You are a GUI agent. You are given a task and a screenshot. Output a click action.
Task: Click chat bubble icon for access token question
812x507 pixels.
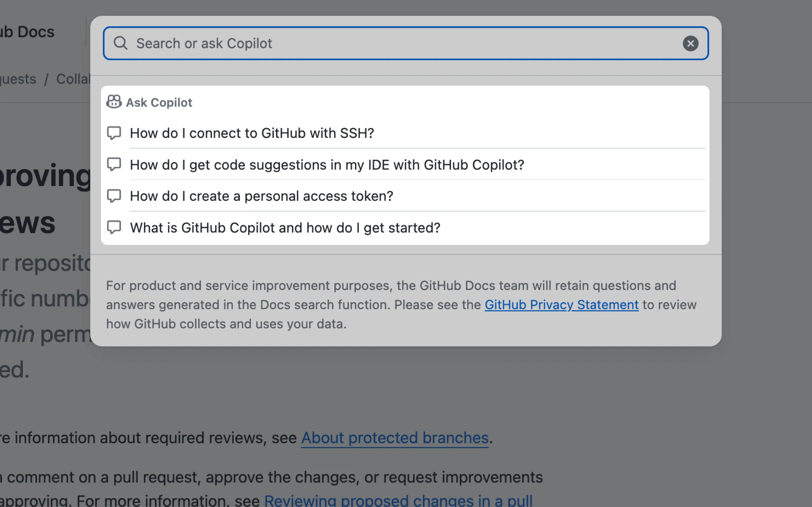click(114, 196)
